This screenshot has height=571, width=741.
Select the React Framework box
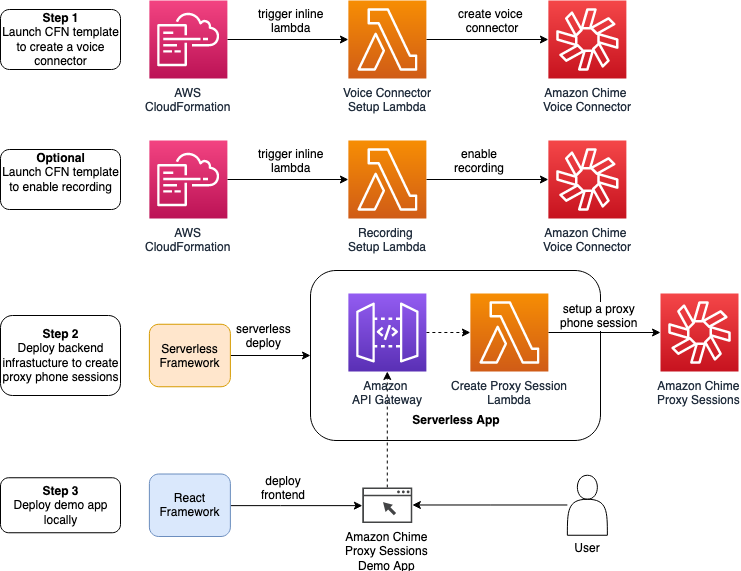point(190,505)
